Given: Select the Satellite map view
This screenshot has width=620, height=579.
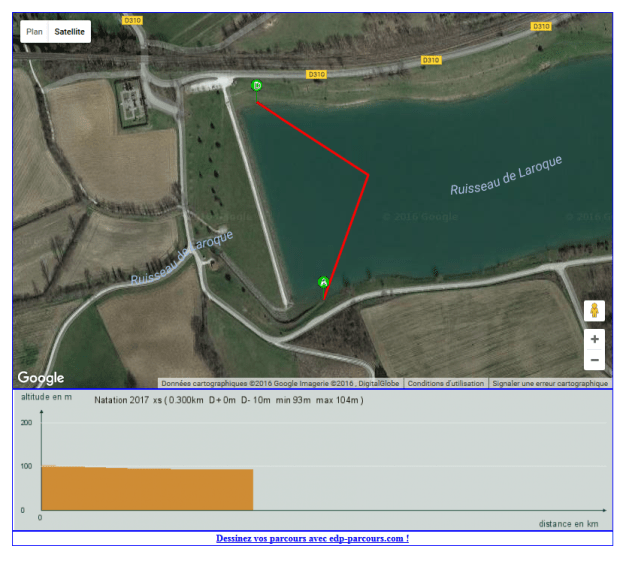Looking at the screenshot, I should click(x=70, y=32).
